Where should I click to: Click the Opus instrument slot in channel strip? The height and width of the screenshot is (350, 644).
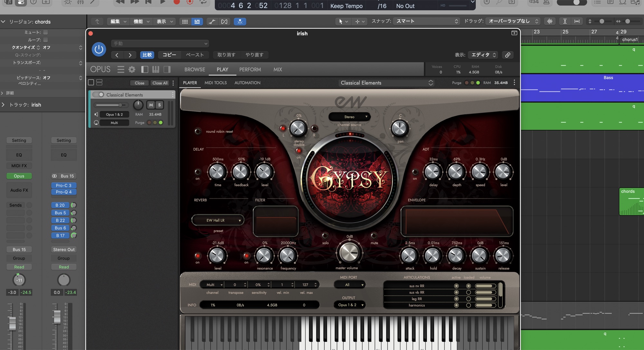19,176
